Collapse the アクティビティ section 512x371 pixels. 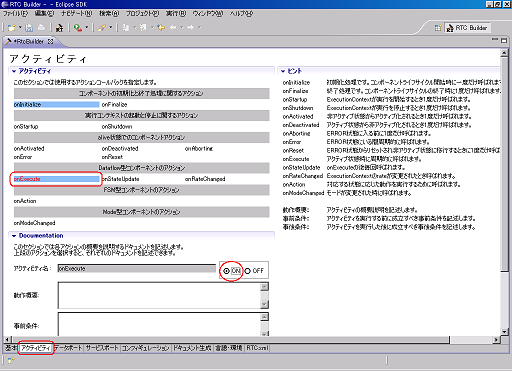point(14,71)
